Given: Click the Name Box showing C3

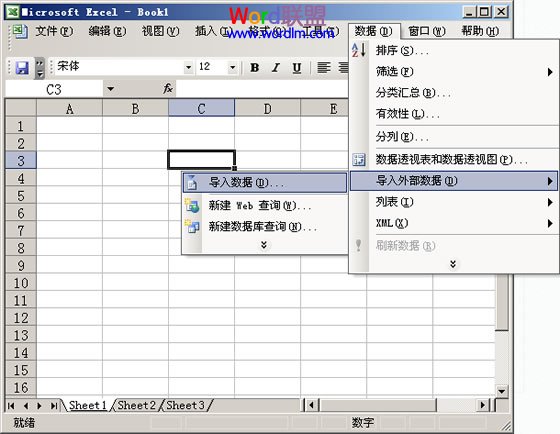Looking at the screenshot, I should [x=54, y=89].
